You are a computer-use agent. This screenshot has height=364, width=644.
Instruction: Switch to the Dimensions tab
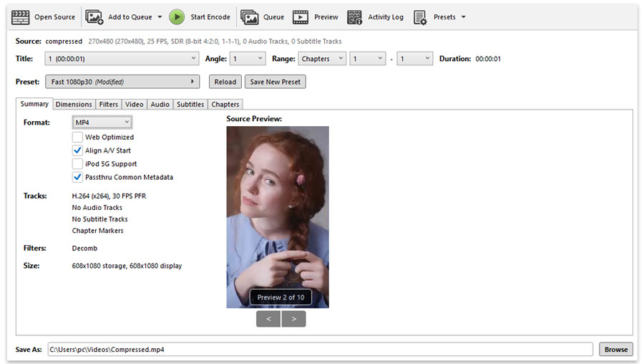coord(74,104)
